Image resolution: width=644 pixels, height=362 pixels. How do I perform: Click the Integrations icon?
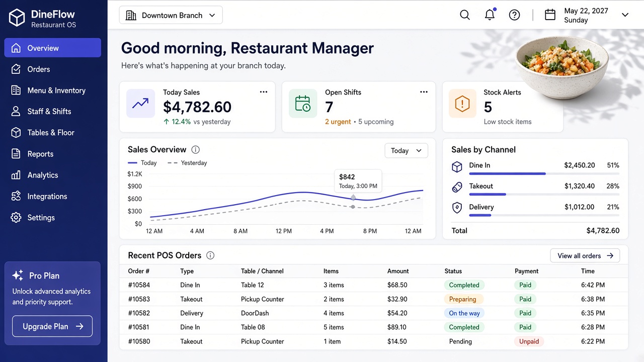tap(16, 196)
